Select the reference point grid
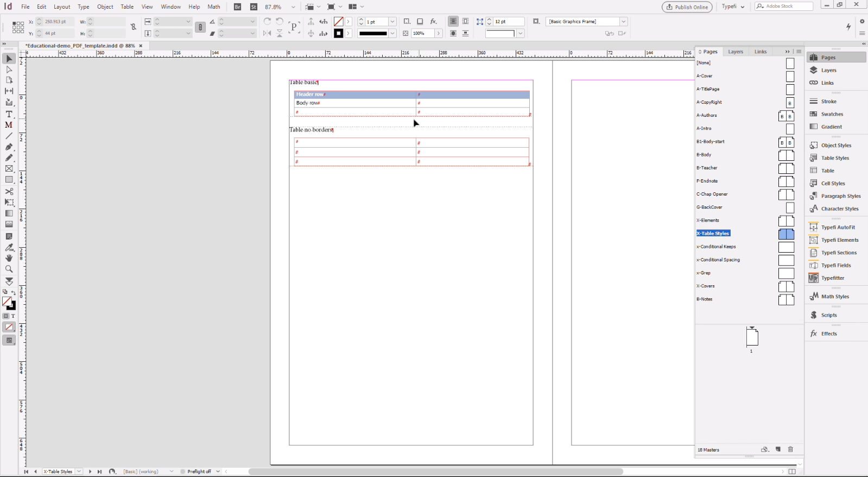This screenshot has width=868, height=477. (x=18, y=27)
